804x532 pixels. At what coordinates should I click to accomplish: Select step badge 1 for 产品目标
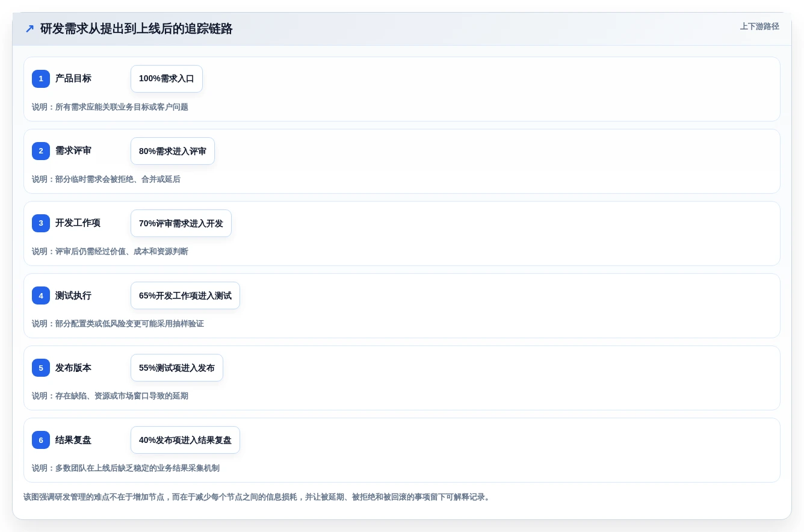tap(41, 79)
